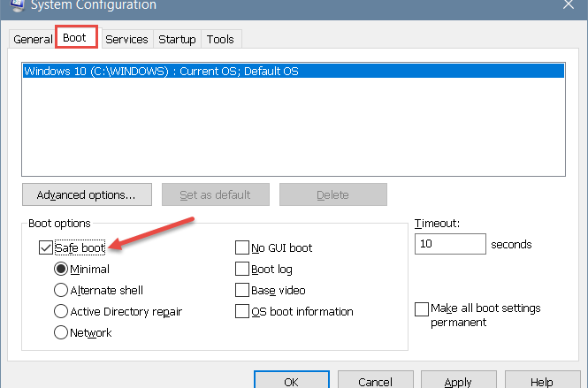Screen dimensions: 588x388
Task: Uncheck the Safe boot checkbox
Action: coord(46,247)
